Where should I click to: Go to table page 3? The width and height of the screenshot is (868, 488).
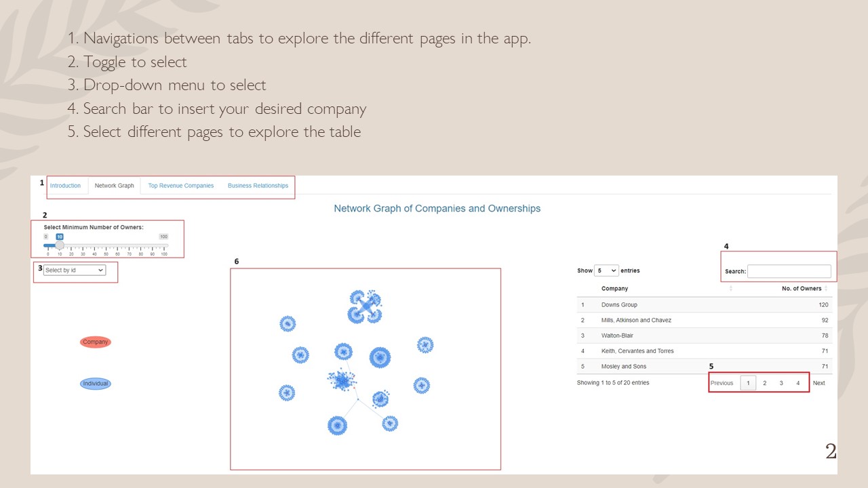pos(781,383)
